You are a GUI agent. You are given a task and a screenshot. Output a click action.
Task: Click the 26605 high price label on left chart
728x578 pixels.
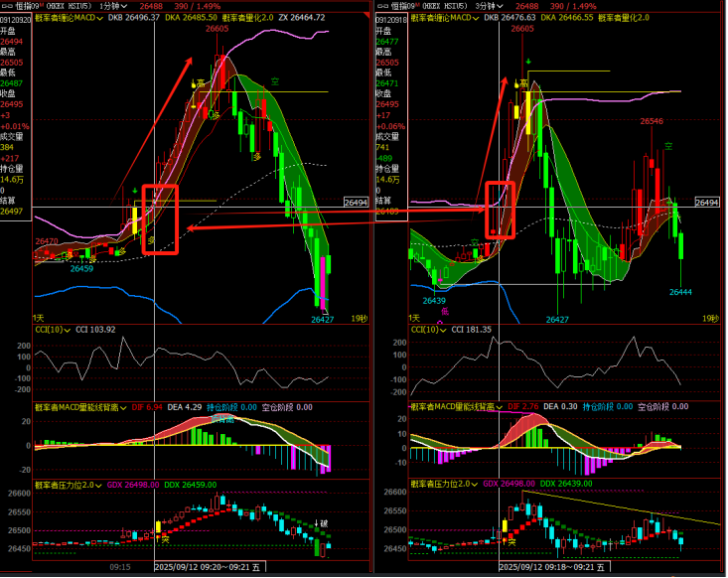(218, 30)
